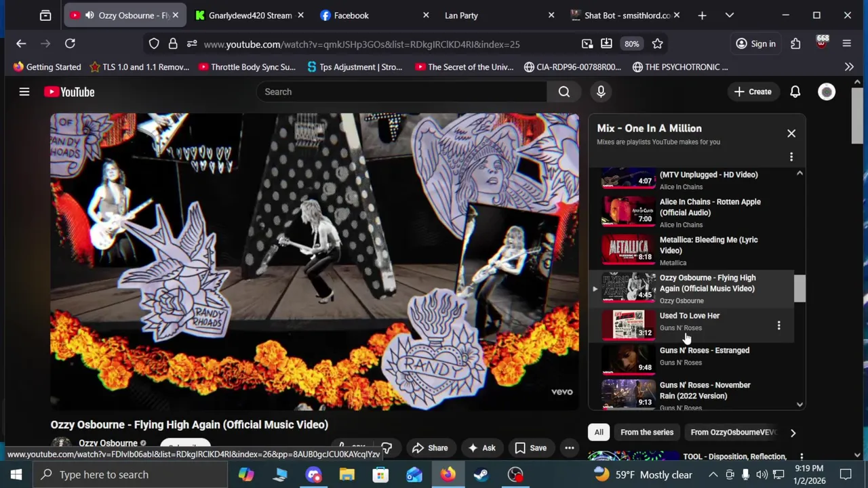Close the Facebook tab
Image resolution: width=868 pixels, height=488 pixels.
426,15
